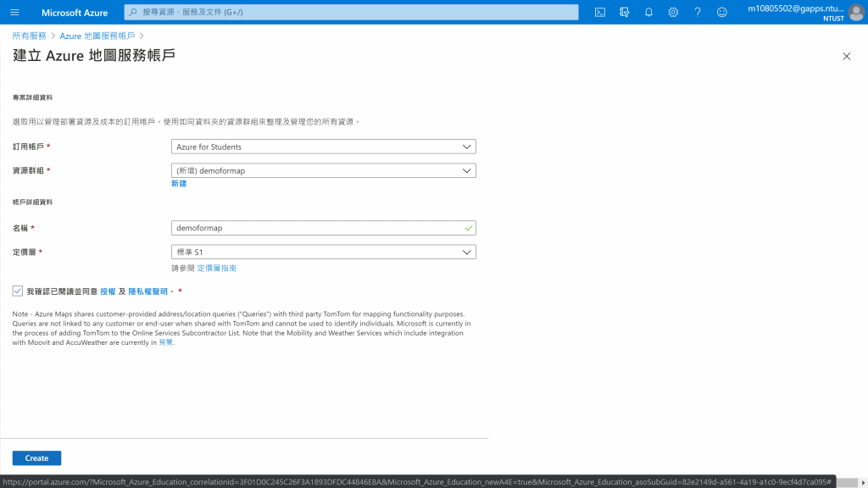Click the Create button
Viewport: 868px width, 488px height.
[36, 458]
